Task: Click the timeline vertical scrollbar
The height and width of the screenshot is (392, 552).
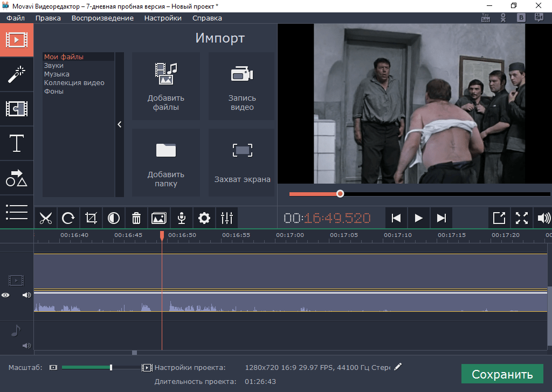Action: [550, 316]
